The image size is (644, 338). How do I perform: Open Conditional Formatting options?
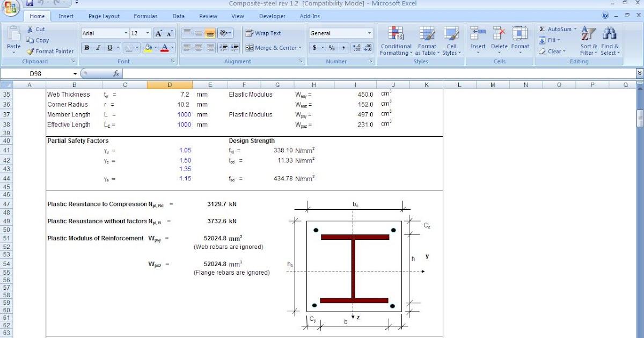pyautogui.click(x=396, y=40)
